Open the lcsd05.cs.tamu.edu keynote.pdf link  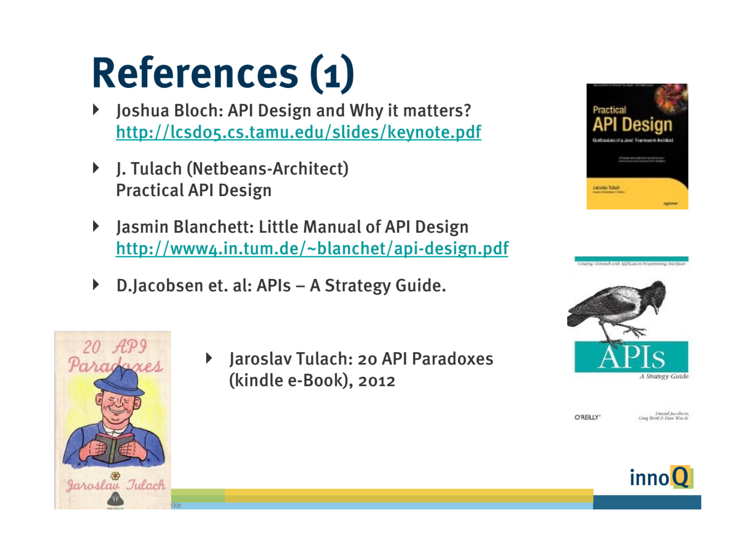(299, 132)
